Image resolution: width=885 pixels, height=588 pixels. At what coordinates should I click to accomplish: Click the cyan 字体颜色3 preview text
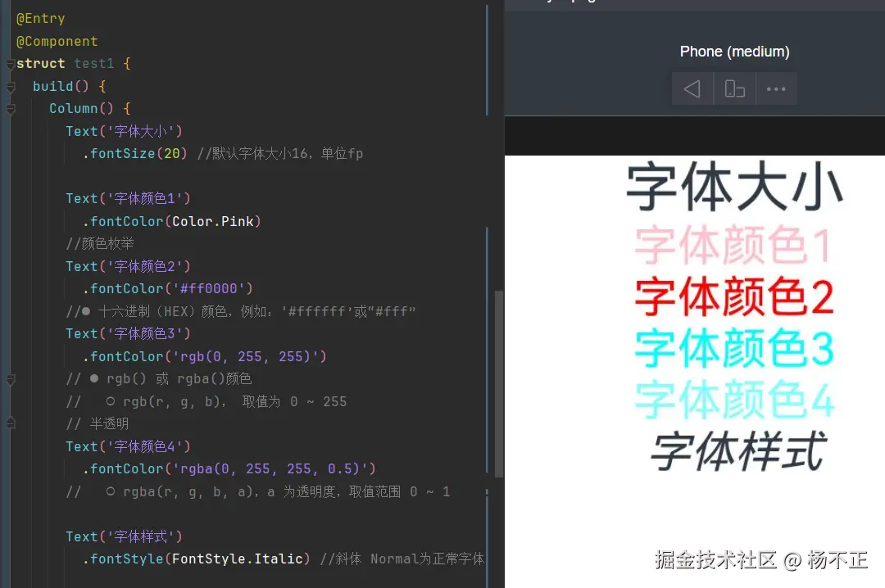click(734, 348)
